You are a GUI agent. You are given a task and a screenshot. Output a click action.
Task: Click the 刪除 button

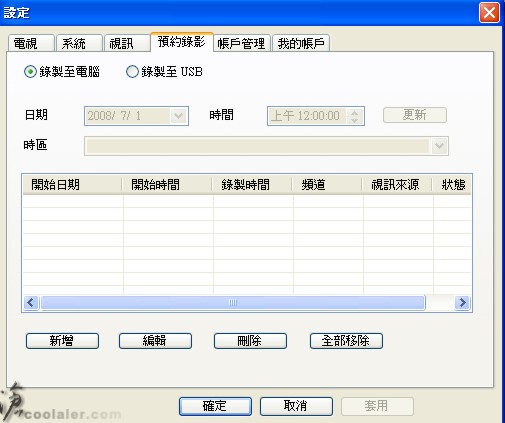point(250,341)
